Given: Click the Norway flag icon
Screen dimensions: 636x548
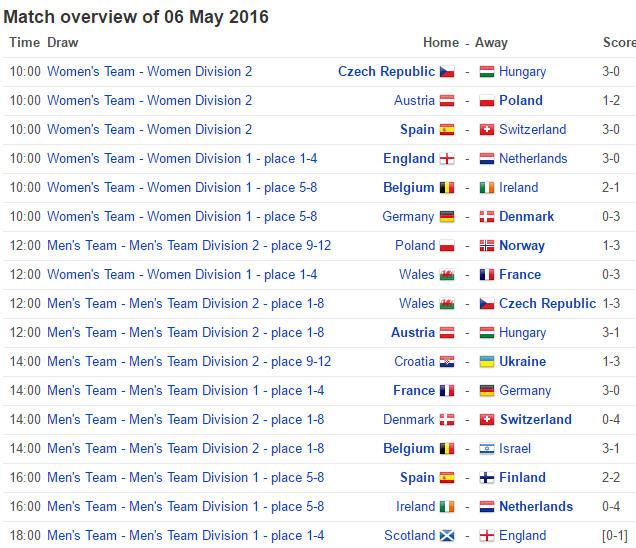Looking at the screenshot, I should click(x=488, y=246).
